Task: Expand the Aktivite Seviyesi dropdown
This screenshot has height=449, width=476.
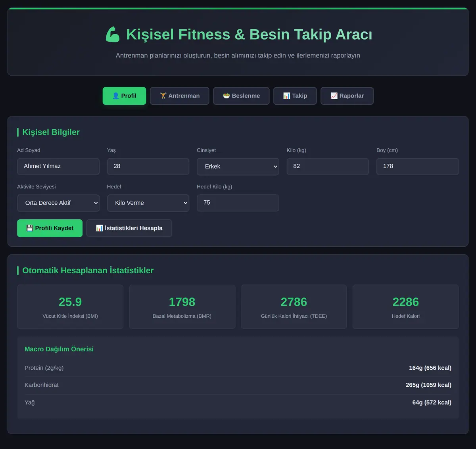Action: (x=58, y=203)
